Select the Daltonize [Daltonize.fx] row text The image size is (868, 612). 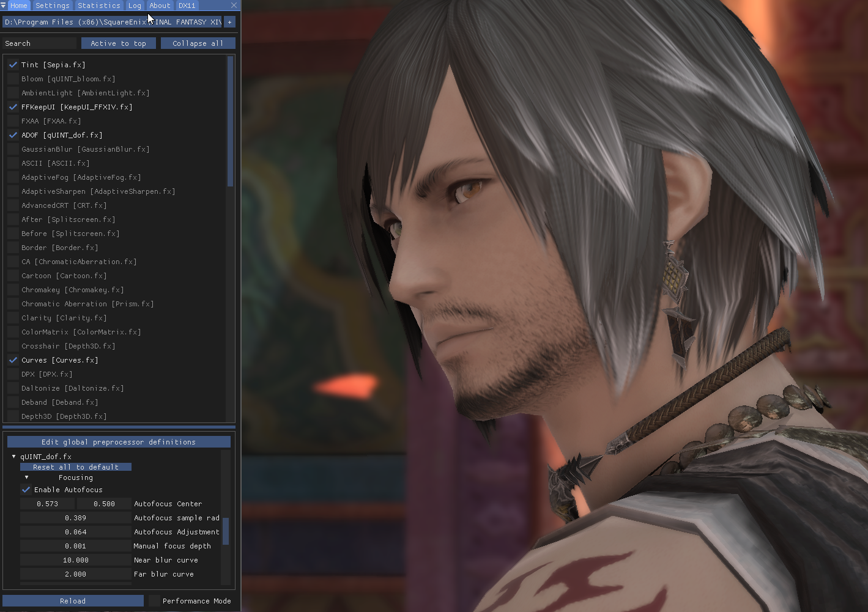[x=72, y=388]
